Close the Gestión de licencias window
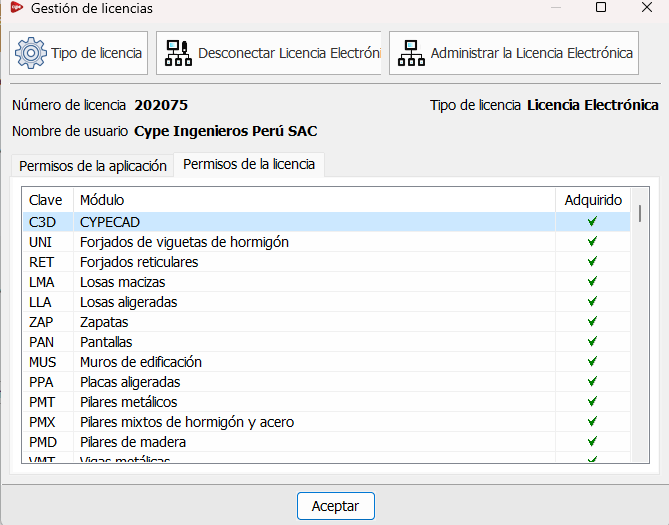 click(647, 7)
